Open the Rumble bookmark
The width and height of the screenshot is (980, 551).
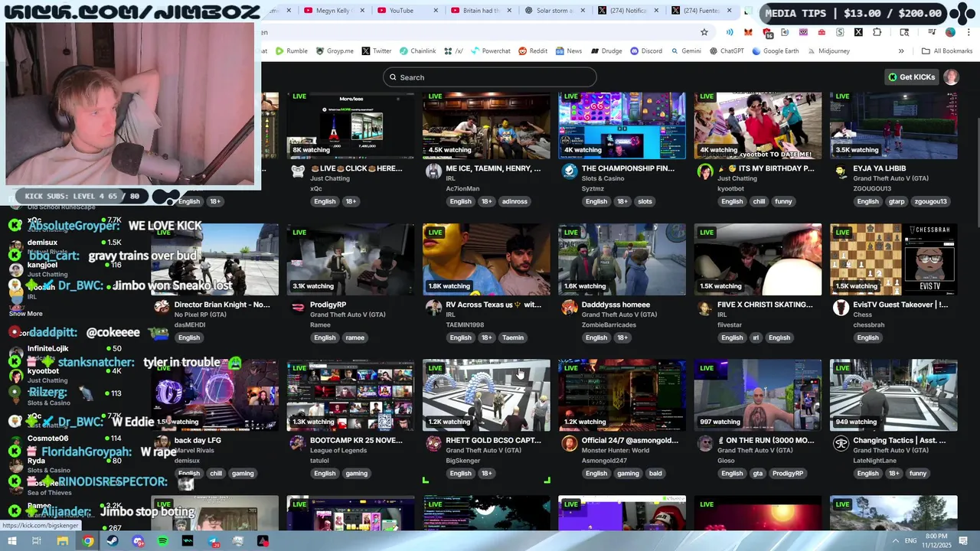click(292, 51)
